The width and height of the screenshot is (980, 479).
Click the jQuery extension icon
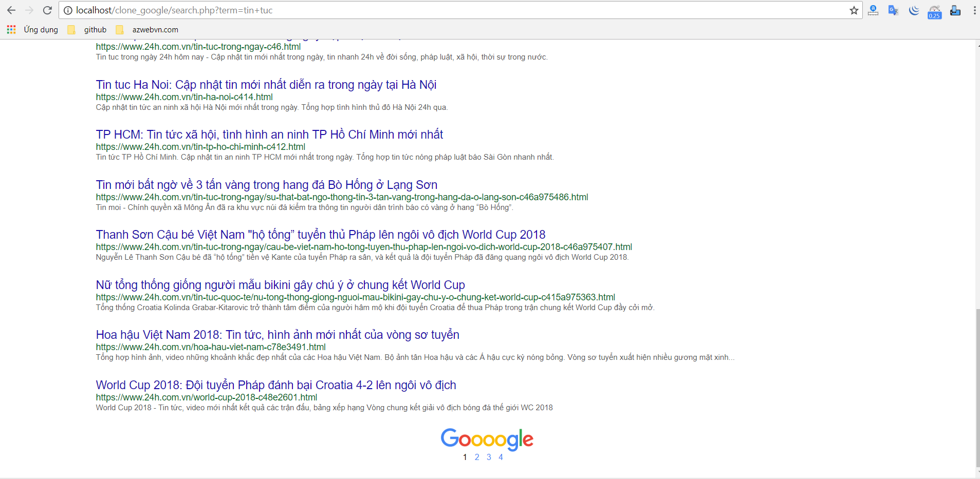[914, 10]
